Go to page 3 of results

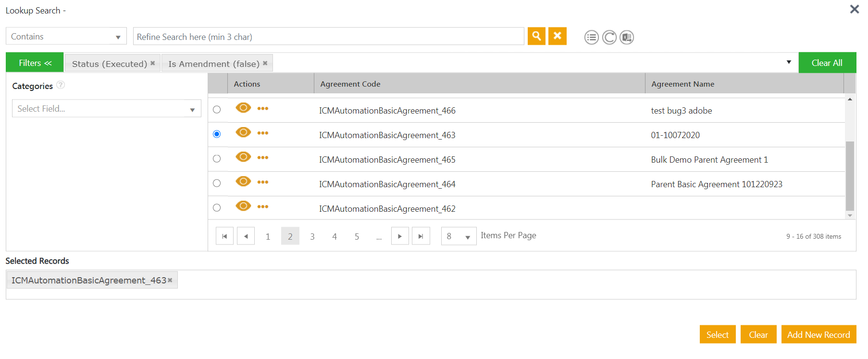(312, 236)
